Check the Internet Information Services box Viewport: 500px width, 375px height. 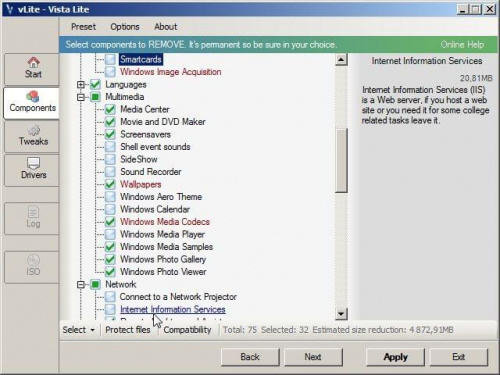click(110, 309)
